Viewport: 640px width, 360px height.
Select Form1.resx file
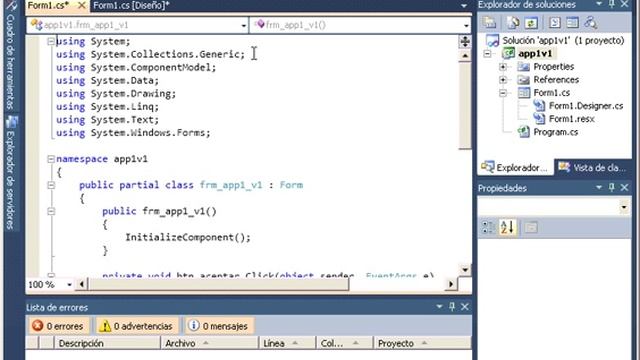click(x=571, y=119)
